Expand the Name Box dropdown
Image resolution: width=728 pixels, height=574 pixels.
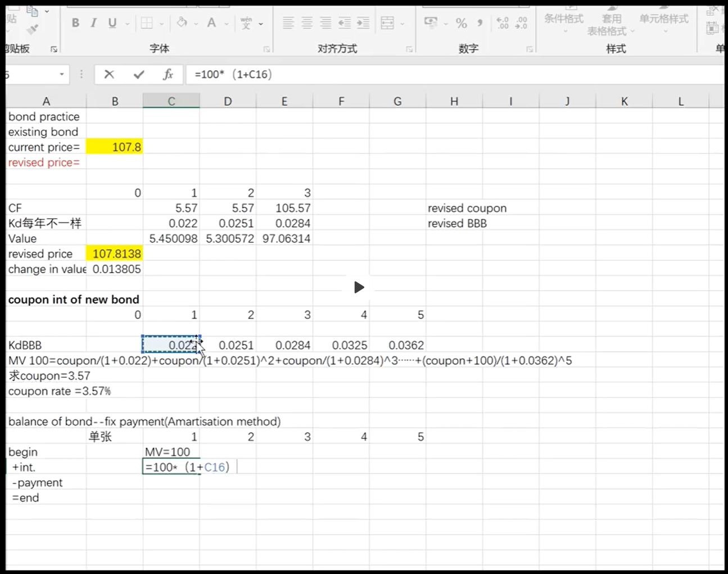pyautogui.click(x=62, y=74)
